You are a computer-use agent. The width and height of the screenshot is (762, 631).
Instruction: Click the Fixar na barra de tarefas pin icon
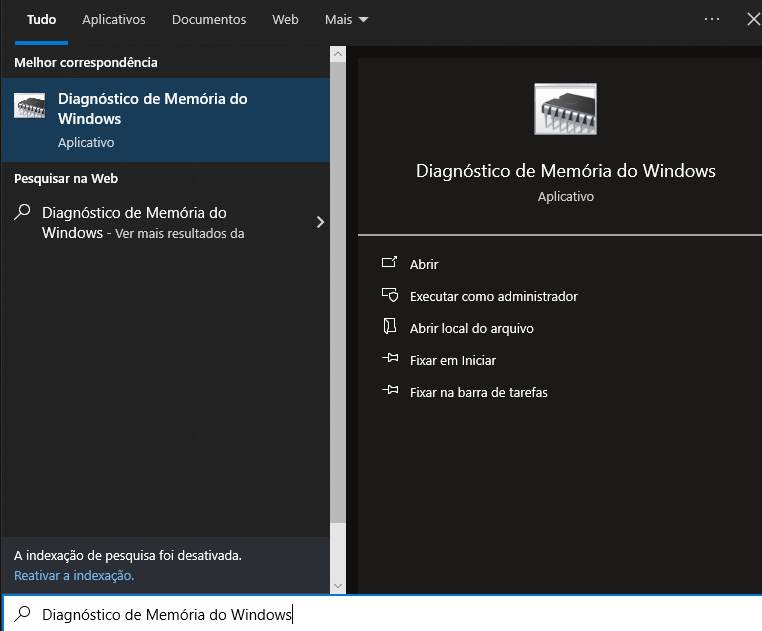(390, 392)
